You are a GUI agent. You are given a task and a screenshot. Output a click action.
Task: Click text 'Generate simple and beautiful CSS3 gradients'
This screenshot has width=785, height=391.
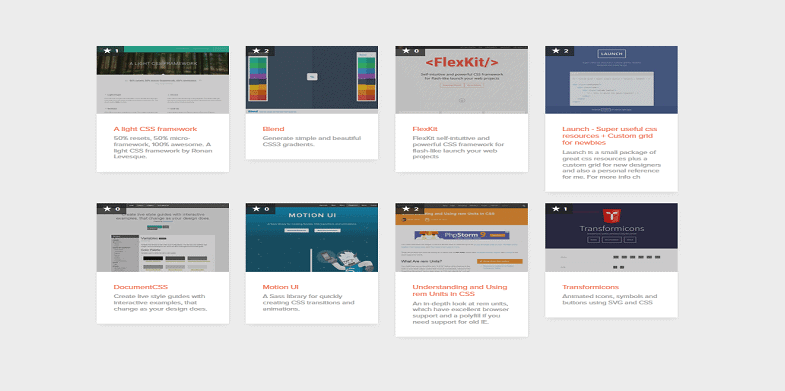pos(312,141)
